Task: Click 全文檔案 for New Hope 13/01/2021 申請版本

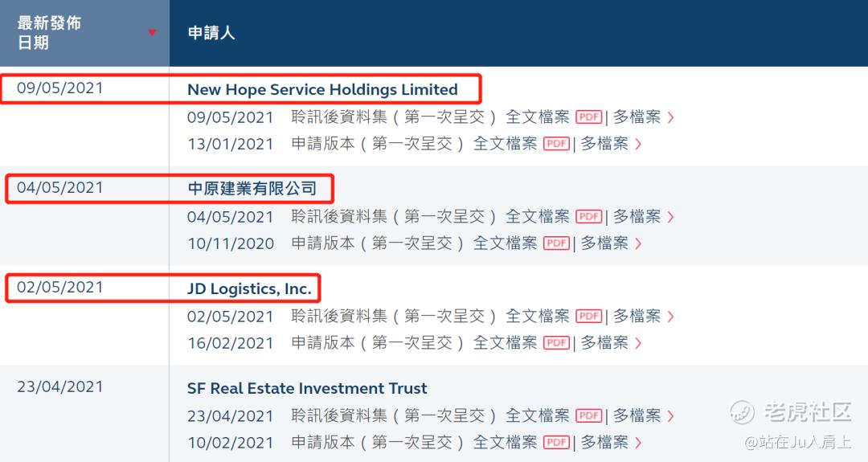Action: pyautogui.click(x=505, y=144)
